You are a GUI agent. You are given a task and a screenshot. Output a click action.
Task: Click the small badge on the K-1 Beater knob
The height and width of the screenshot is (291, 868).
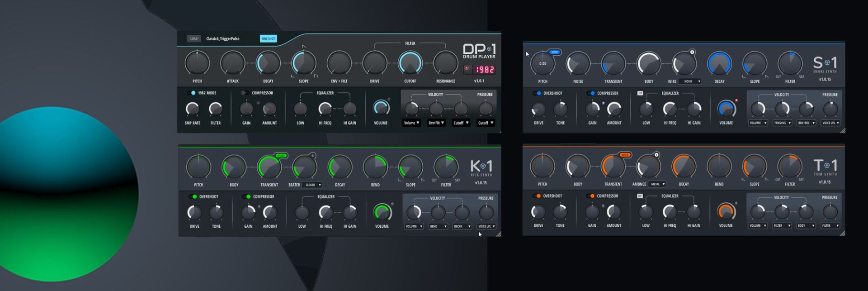(312, 156)
